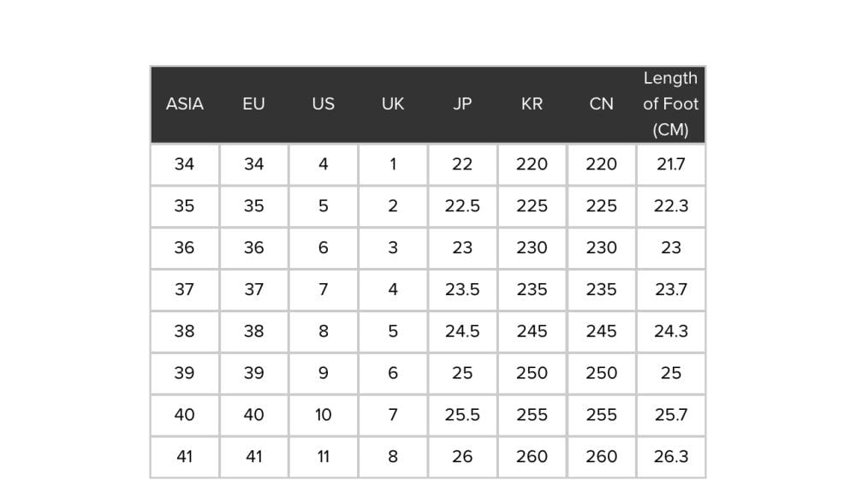Click the 23.7 foot length cell
Image resolution: width=856 pixels, height=504 pixels.
671,289
